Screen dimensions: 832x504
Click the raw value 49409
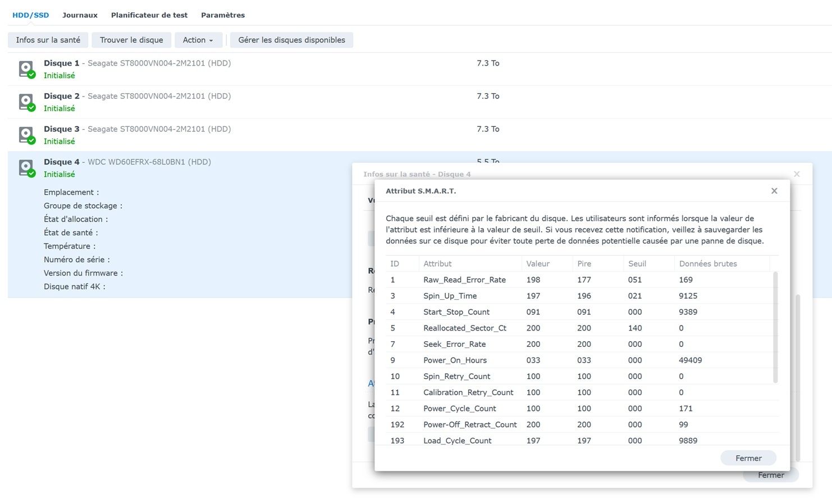(x=691, y=360)
